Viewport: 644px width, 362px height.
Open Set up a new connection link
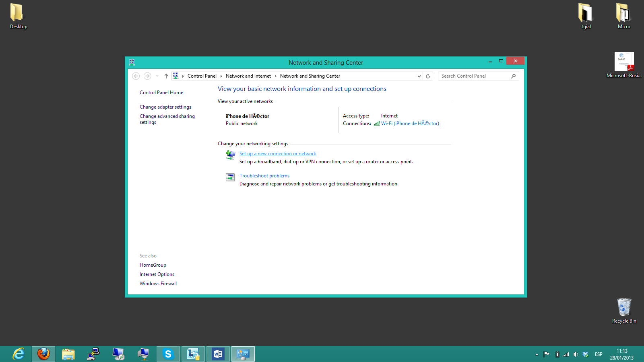(277, 154)
